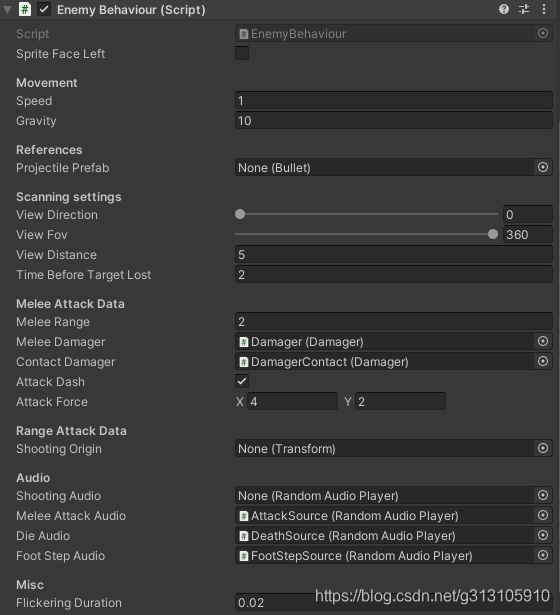
Task: Click the Speed property label
Action: point(34,101)
